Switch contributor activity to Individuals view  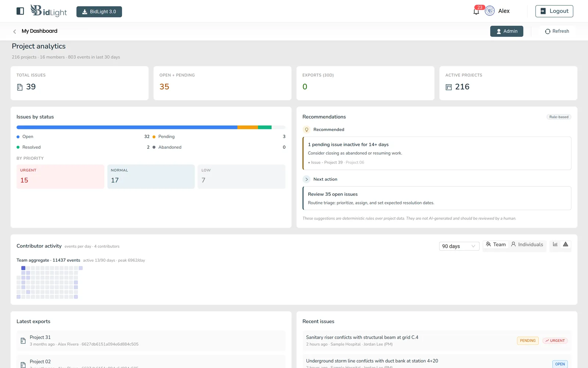(x=527, y=244)
